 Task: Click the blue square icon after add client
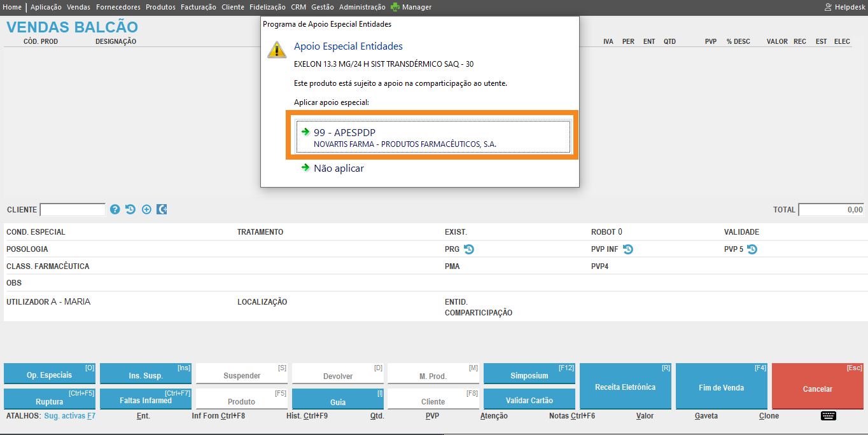162,209
